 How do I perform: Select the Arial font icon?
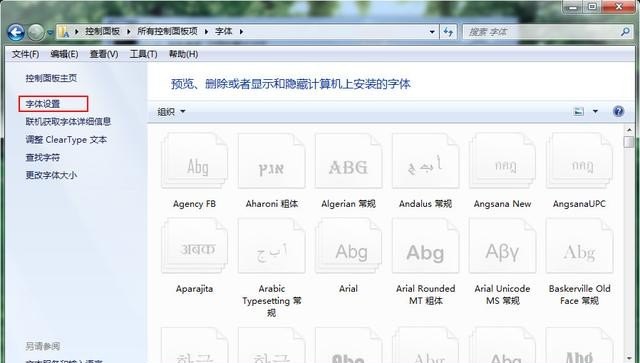pyautogui.click(x=348, y=245)
